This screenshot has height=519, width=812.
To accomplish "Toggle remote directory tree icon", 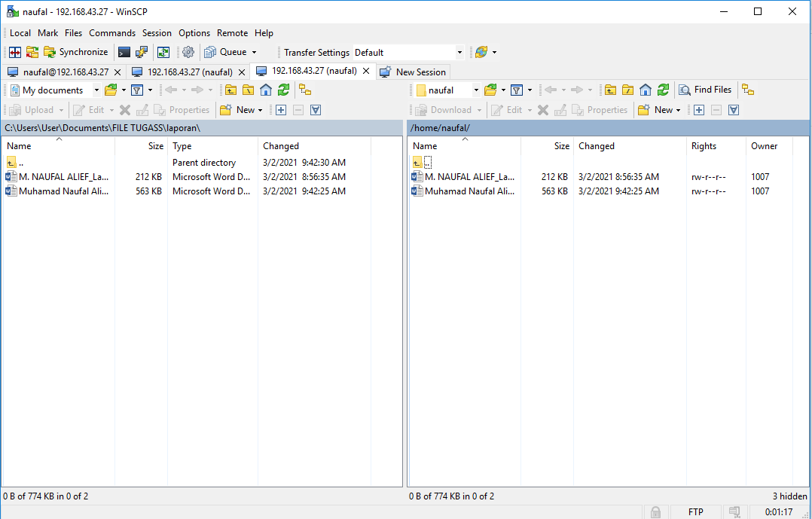I will tap(748, 90).
